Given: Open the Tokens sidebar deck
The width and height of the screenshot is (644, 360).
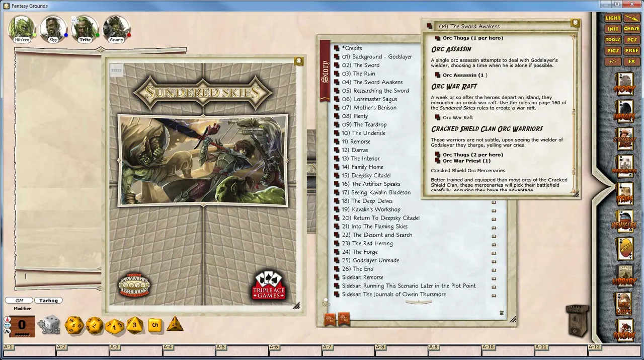Looking at the screenshot, I should 624,330.
